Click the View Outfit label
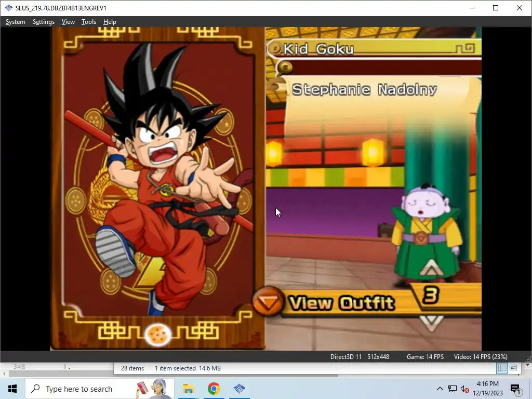Image resolution: width=532 pixels, height=399 pixels. 342,303
